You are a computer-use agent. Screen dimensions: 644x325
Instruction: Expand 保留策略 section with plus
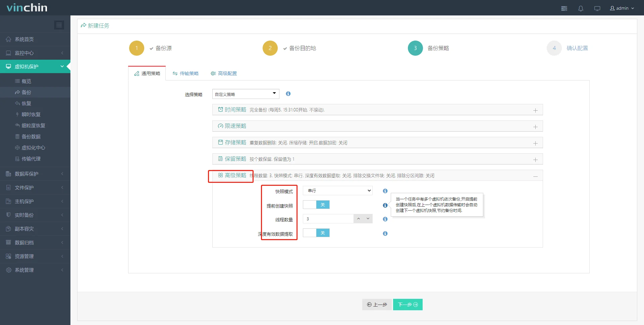click(535, 160)
